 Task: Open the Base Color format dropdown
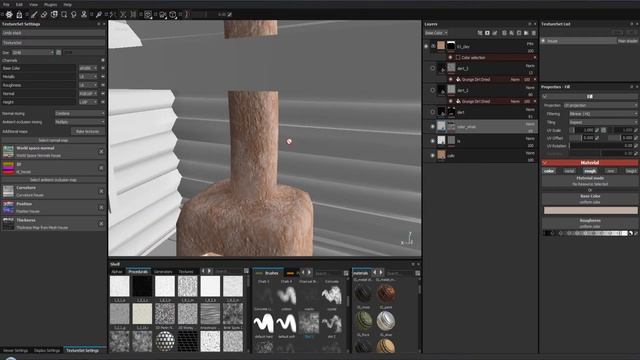(88, 68)
